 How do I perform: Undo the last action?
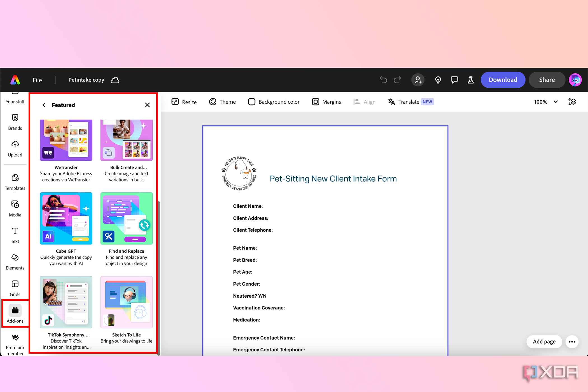(x=383, y=80)
